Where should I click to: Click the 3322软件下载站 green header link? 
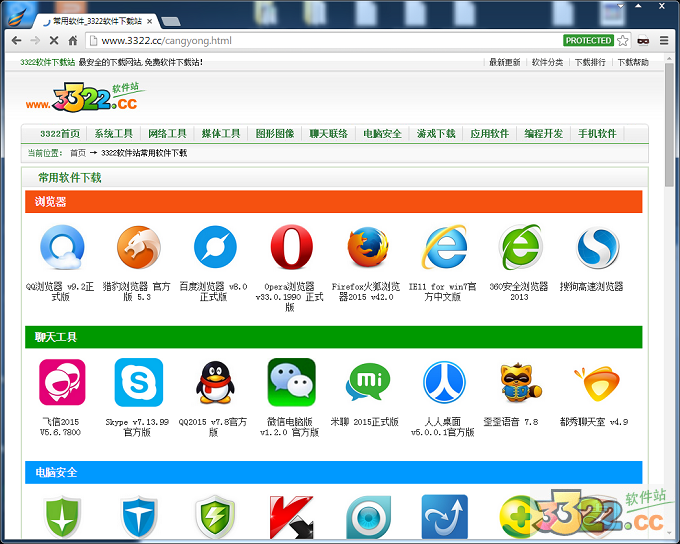point(48,62)
